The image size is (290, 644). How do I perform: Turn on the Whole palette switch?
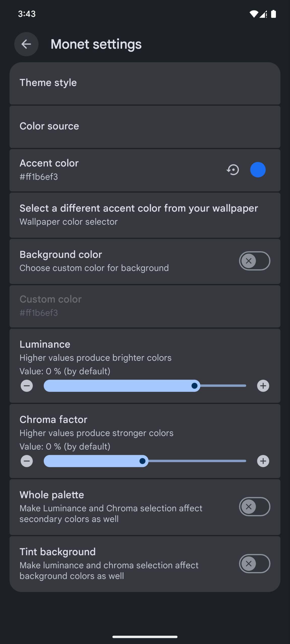pos(255,507)
